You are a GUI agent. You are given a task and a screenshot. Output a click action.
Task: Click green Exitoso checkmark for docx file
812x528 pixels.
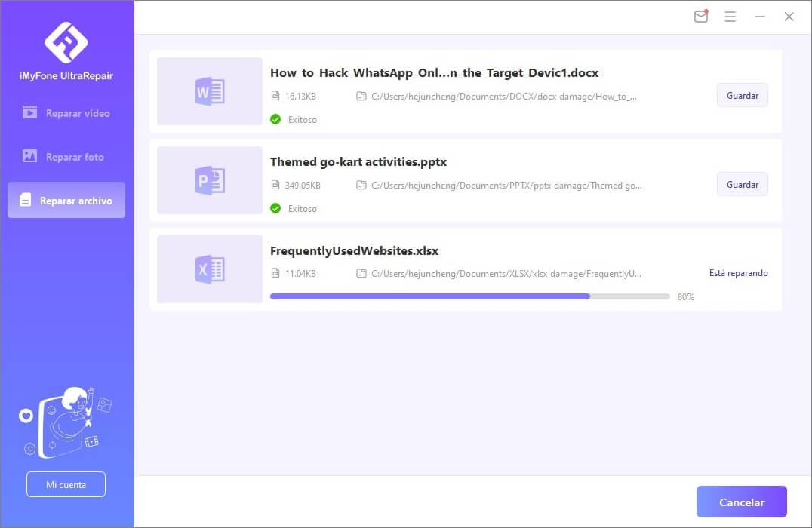[275, 119]
